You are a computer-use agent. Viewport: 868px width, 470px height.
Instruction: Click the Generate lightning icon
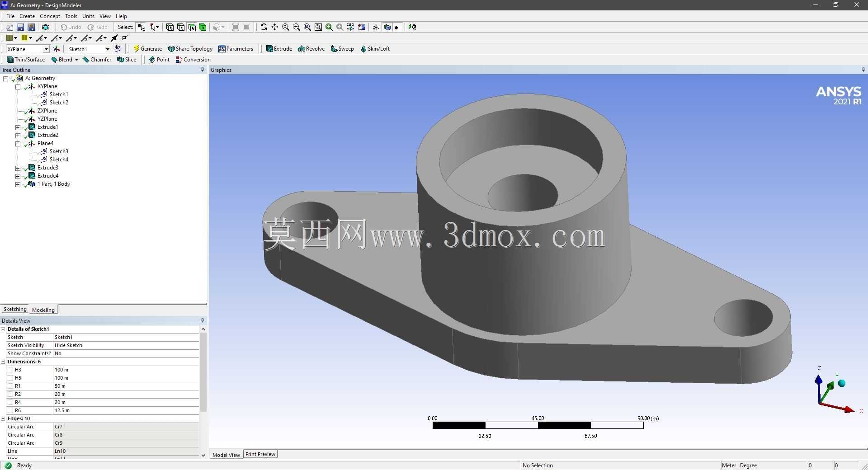point(147,49)
